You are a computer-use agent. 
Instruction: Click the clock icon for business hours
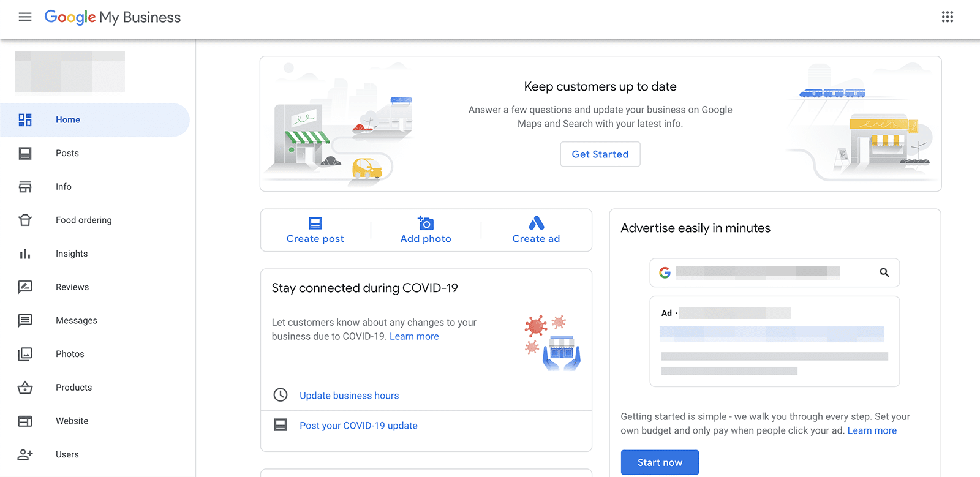click(281, 395)
